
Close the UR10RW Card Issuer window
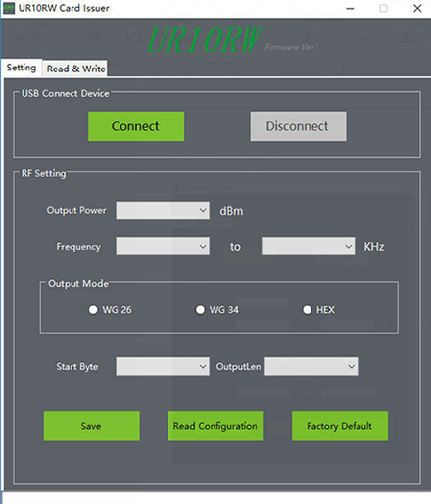[417, 9]
